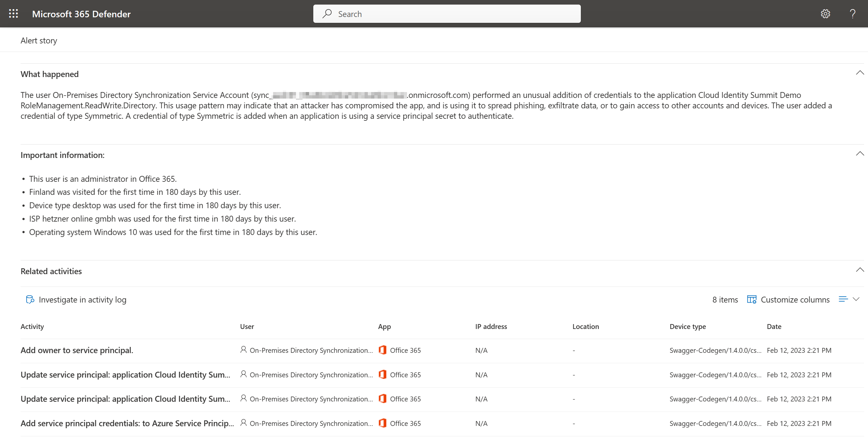This screenshot has height=437, width=868.
Task: Click user icon in Add service principal credentials row
Action: click(x=243, y=423)
